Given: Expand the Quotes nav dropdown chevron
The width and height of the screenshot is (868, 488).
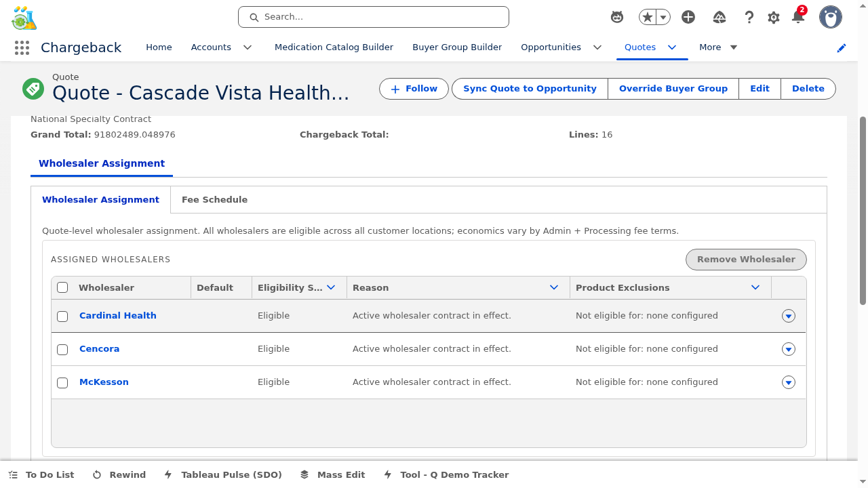Looking at the screenshot, I should [672, 47].
